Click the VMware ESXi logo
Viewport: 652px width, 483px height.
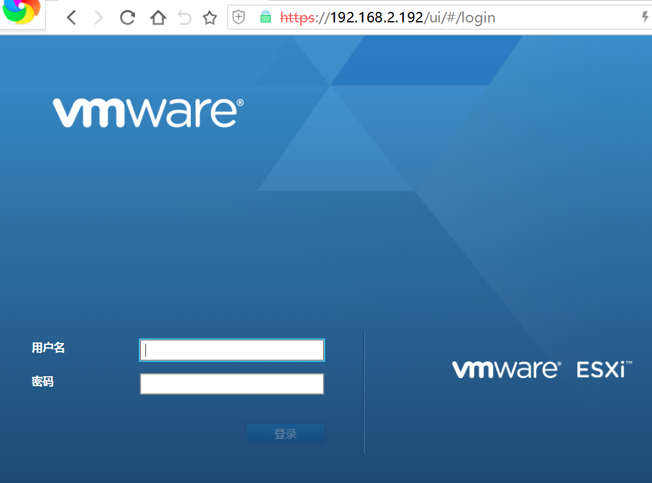click(542, 369)
